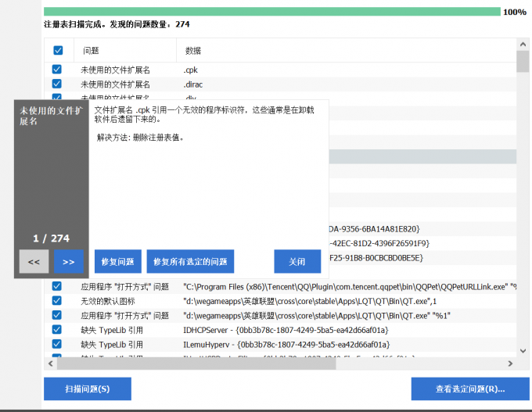532x412 pixels.
Task: Uncheck the .cpk file extension row
Action: pos(56,70)
